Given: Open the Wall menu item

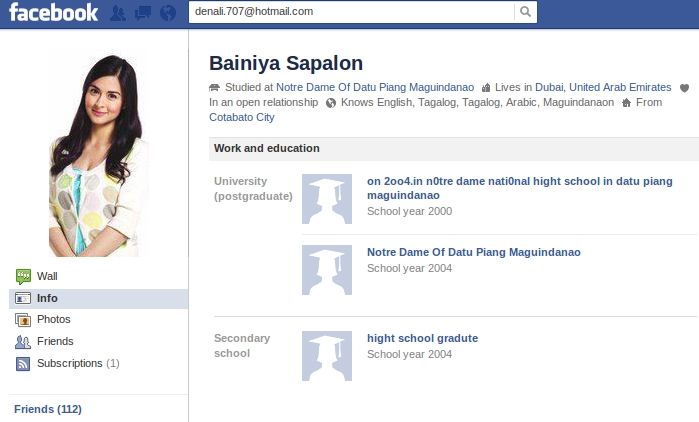Looking at the screenshot, I should point(47,276).
